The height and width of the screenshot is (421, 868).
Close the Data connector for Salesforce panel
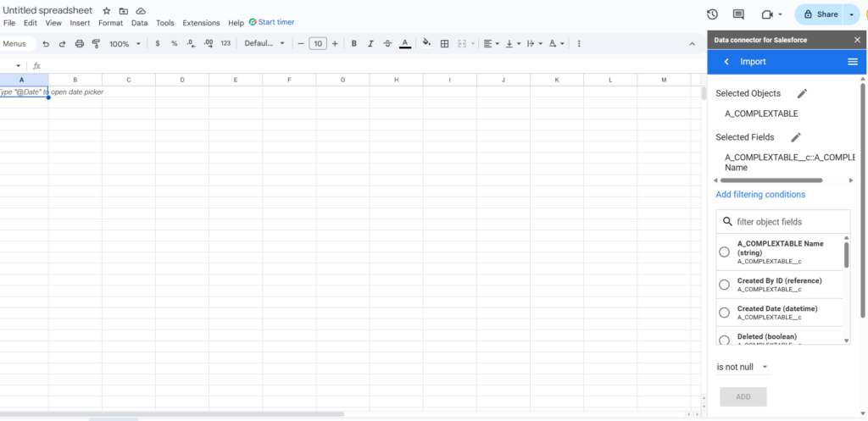click(x=857, y=40)
